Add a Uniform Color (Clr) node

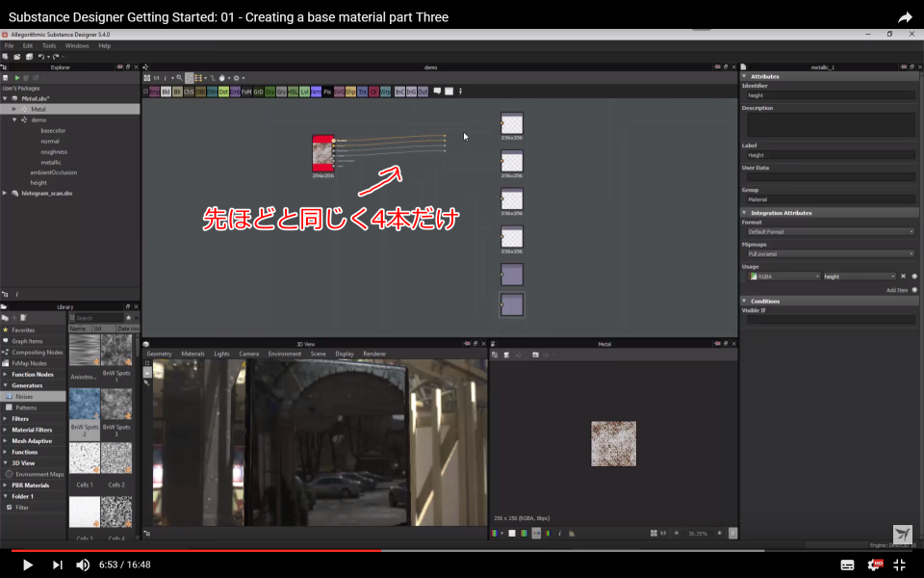point(373,92)
